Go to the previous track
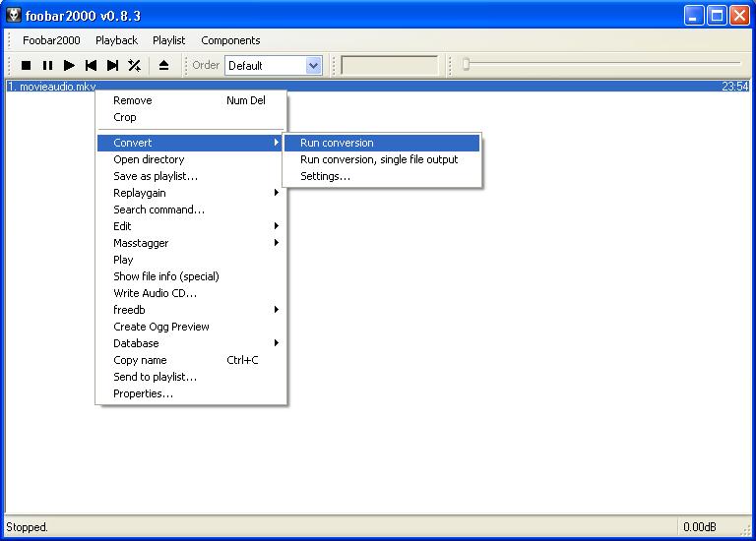The height and width of the screenshot is (541, 756). click(x=91, y=65)
